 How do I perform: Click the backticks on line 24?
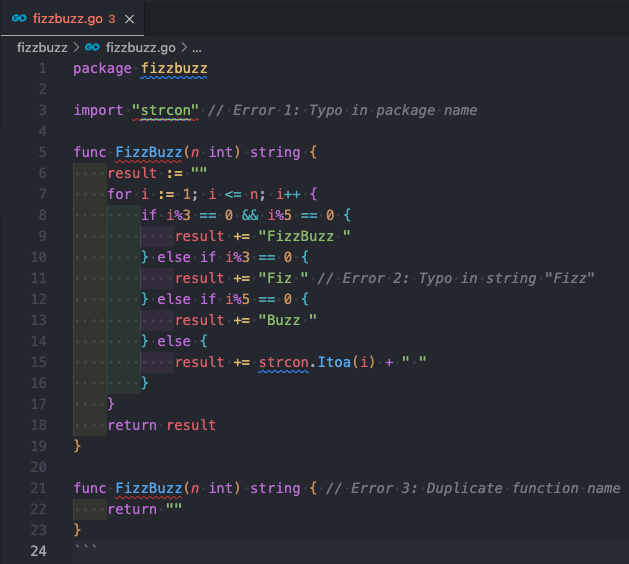(x=85, y=547)
